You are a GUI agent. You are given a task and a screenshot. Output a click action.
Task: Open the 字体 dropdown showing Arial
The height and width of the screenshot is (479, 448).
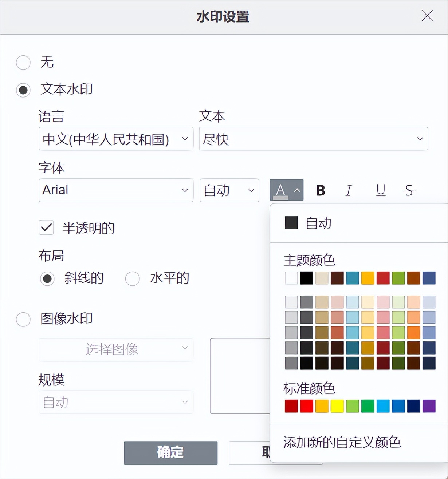click(x=116, y=190)
